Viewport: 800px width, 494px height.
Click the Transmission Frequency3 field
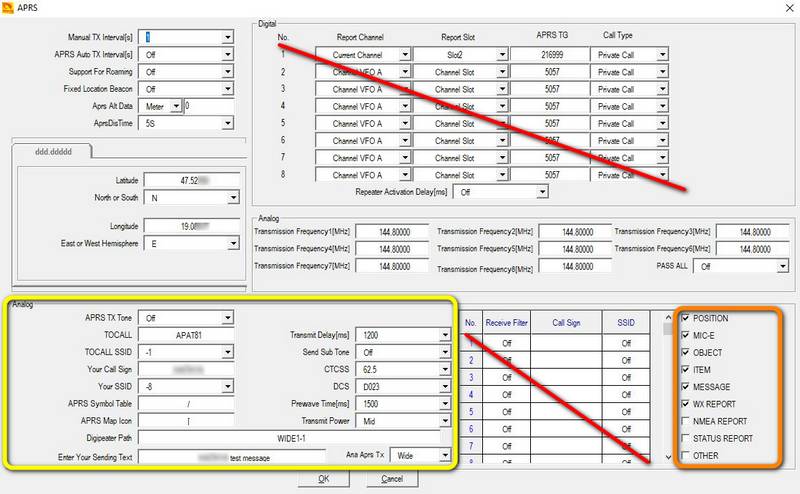[753, 232]
